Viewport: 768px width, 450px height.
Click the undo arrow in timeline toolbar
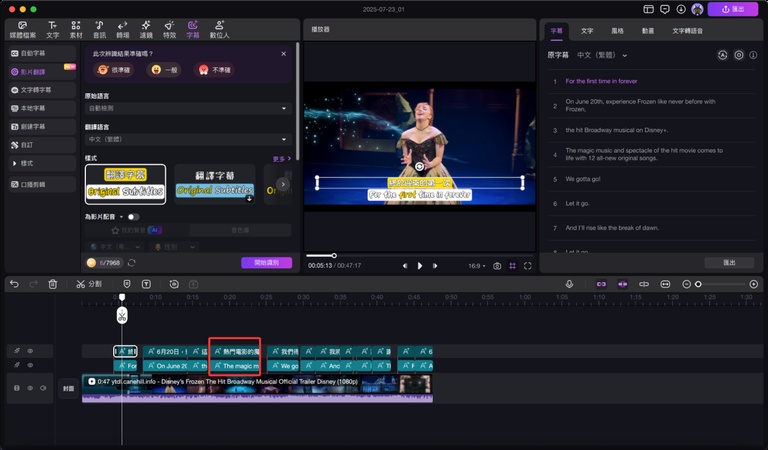[x=14, y=284]
